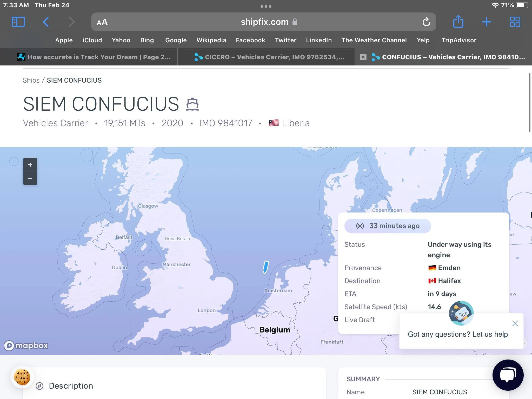Click the 14.6 satellite speed value
532x399 pixels.
[x=434, y=307]
